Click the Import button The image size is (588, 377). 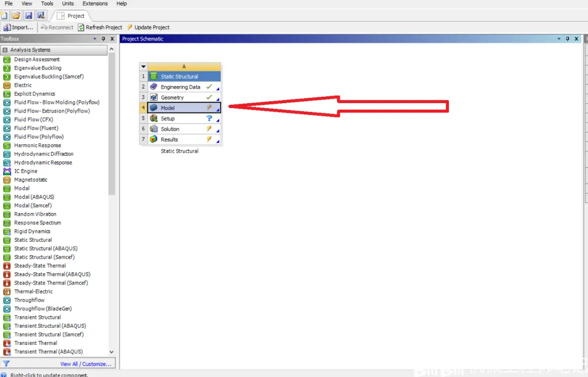coord(18,27)
